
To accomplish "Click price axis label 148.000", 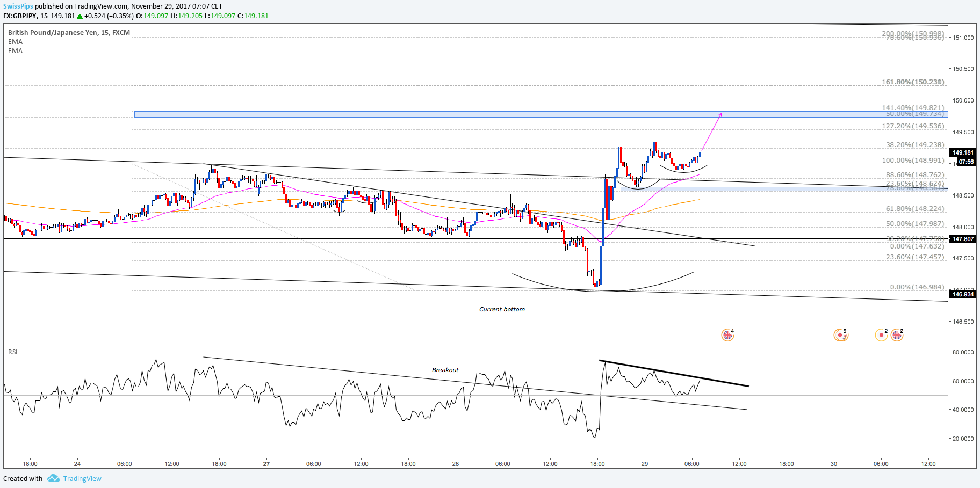I will coord(963,227).
